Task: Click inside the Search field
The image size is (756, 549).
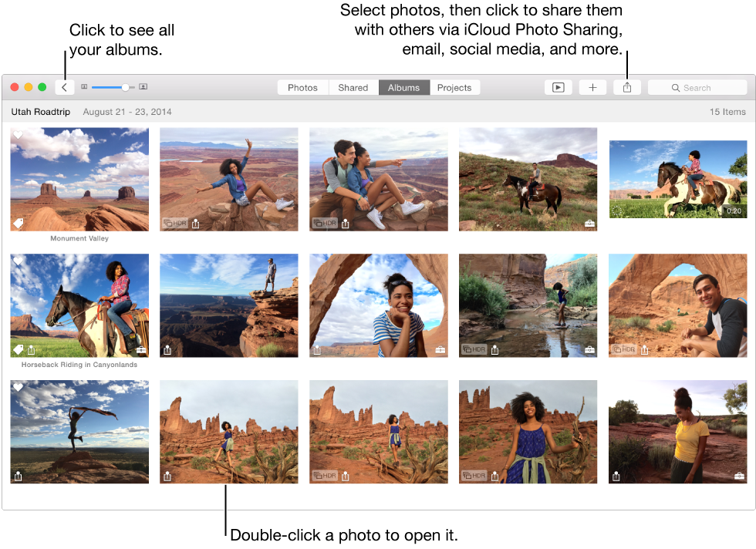Action: pyautogui.click(x=697, y=87)
